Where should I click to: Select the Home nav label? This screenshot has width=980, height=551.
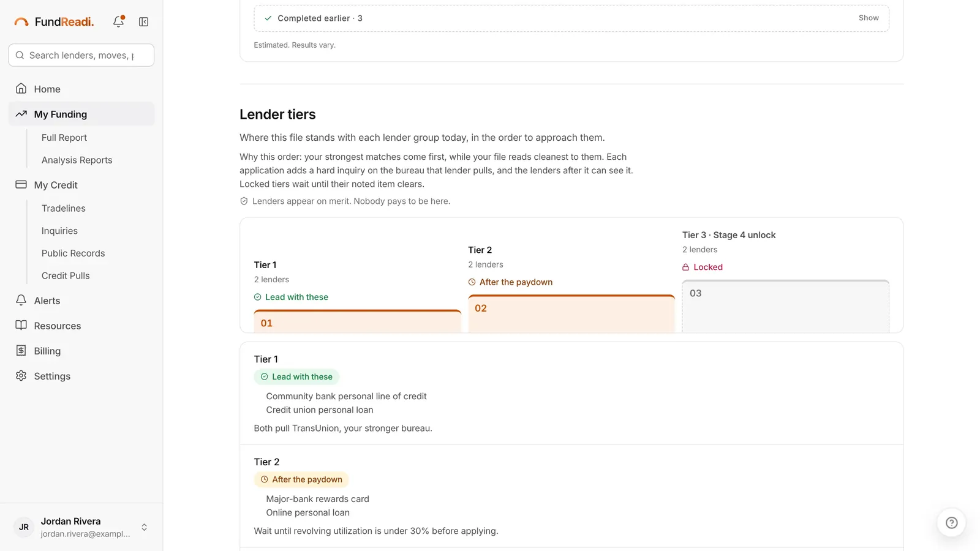coord(47,89)
